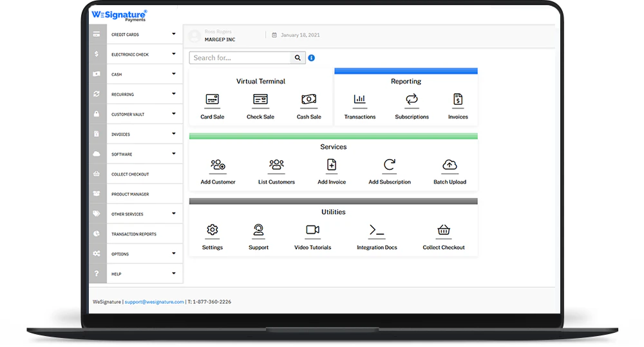Launch Batch Upload cloud icon

[x=450, y=165]
